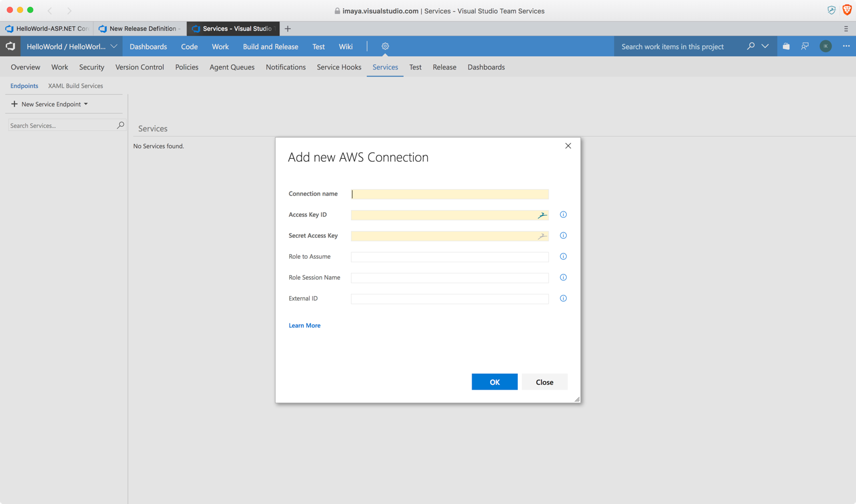The image size is (856, 504).
Task: Open the Work hub in the blue bar
Action: coord(220,46)
